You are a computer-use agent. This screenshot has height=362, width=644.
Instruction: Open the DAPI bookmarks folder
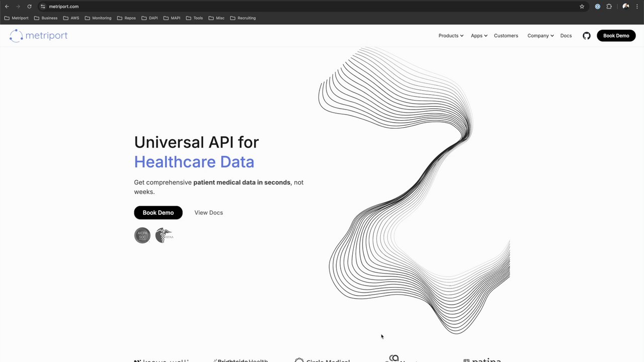click(x=149, y=18)
